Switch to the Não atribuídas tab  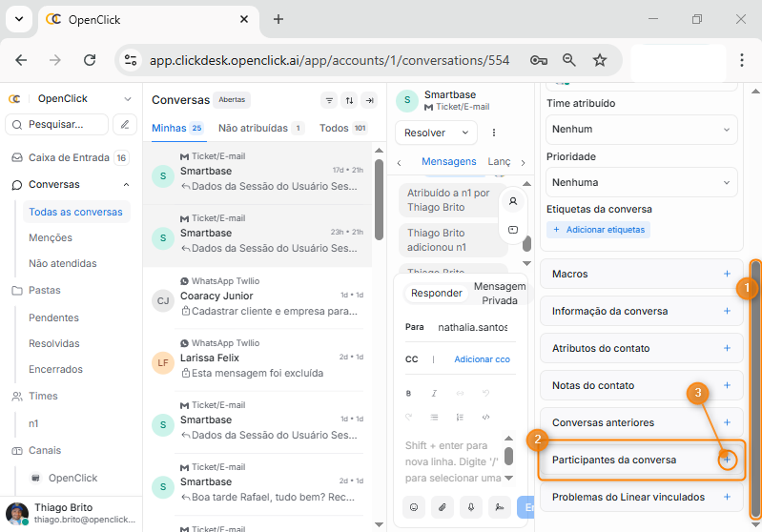click(x=253, y=128)
